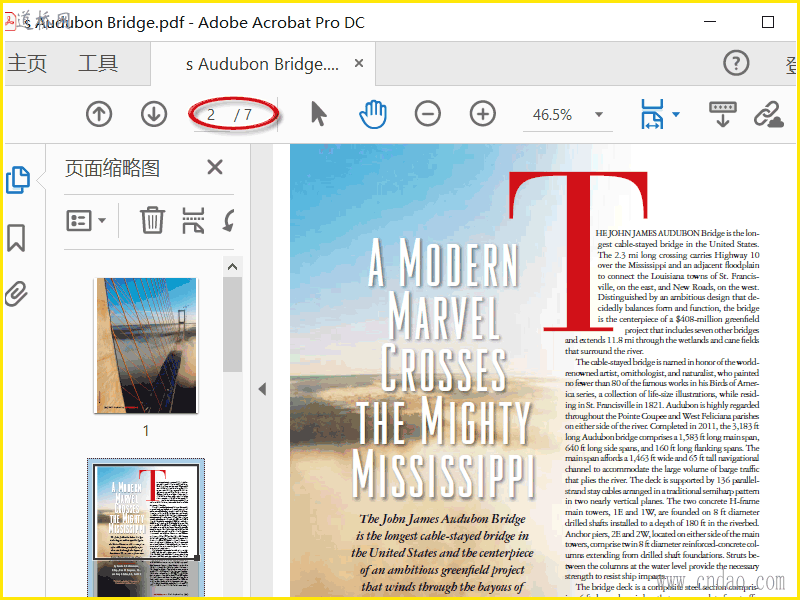Open the Attachments paperclip icon

[x=16, y=293]
